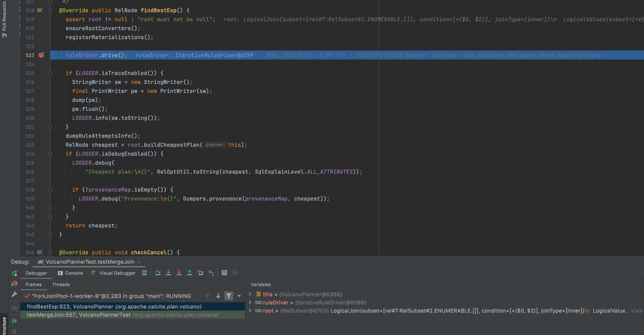Screen dimensions: 644x335
Task: Toggle the breakpoint on line 523
Action: pyautogui.click(x=41, y=55)
